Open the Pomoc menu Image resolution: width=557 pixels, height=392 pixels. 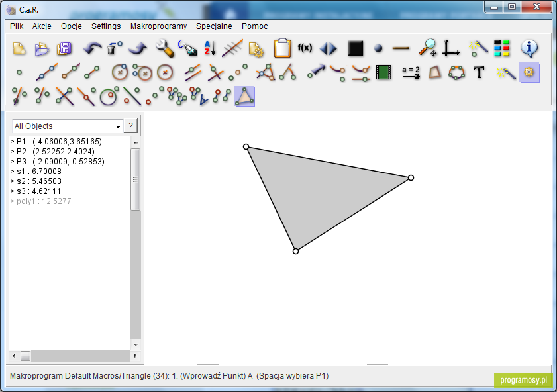tap(254, 26)
